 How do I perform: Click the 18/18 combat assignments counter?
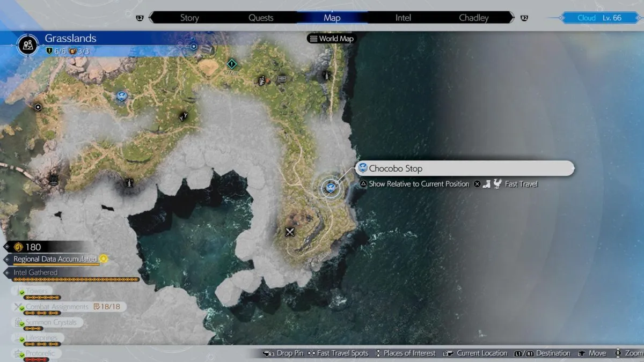[x=106, y=307]
